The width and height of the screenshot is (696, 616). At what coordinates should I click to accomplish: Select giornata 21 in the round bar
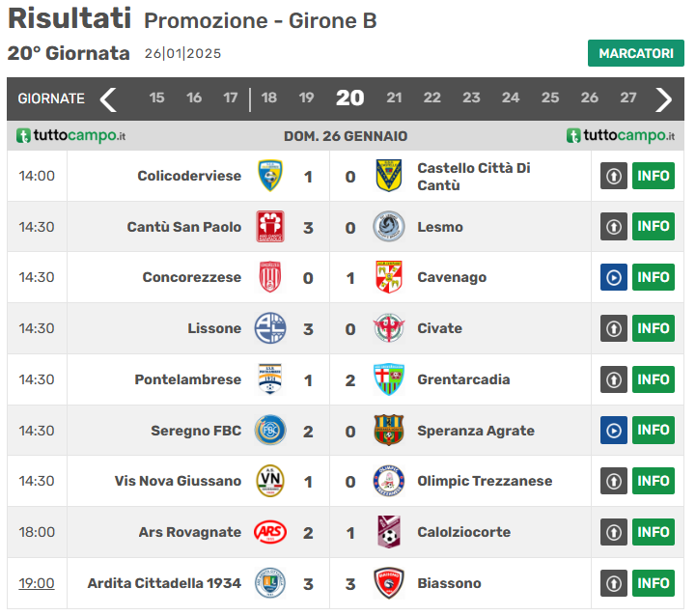click(394, 98)
